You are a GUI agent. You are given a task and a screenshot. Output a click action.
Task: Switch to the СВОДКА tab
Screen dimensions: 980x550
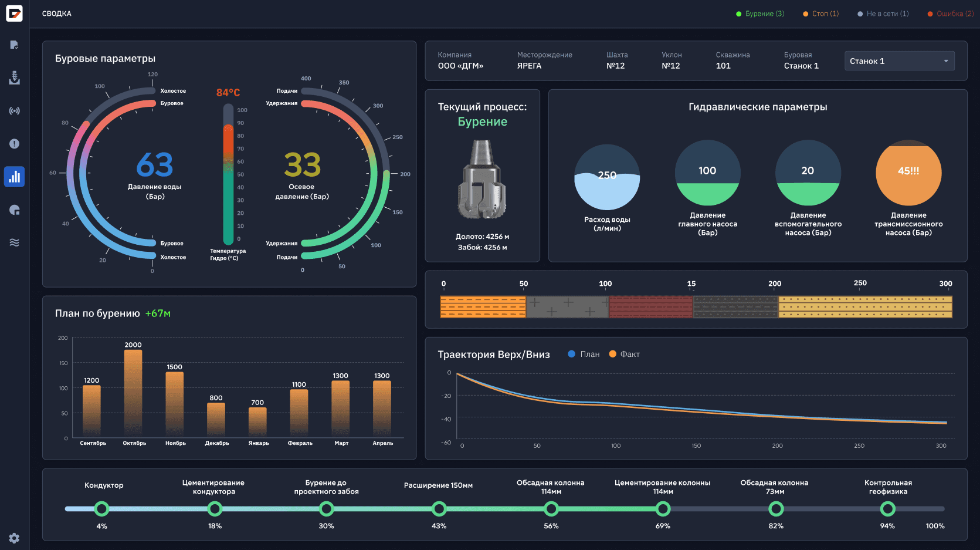(56, 13)
